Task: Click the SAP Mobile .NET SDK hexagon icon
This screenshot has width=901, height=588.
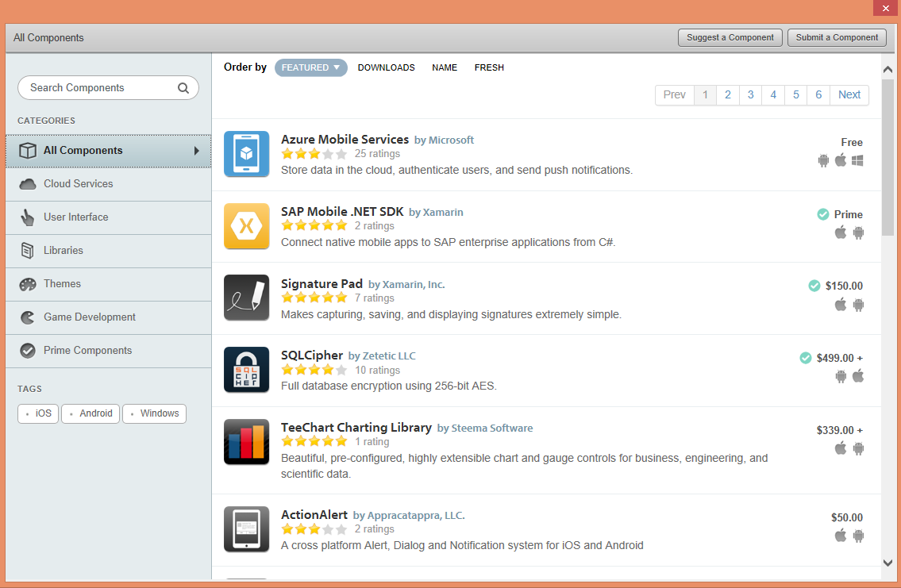Action: pyautogui.click(x=247, y=226)
